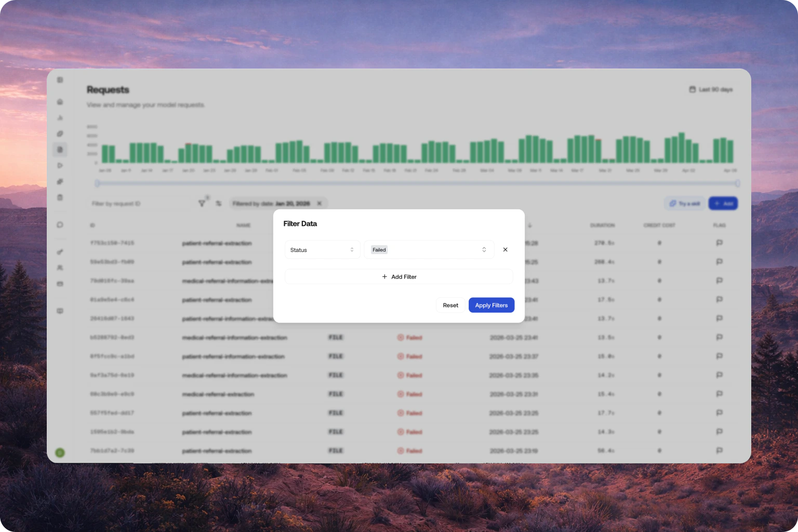Screen dimensions: 798x532
Task: Click the ID column header
Action: [92, 225]
